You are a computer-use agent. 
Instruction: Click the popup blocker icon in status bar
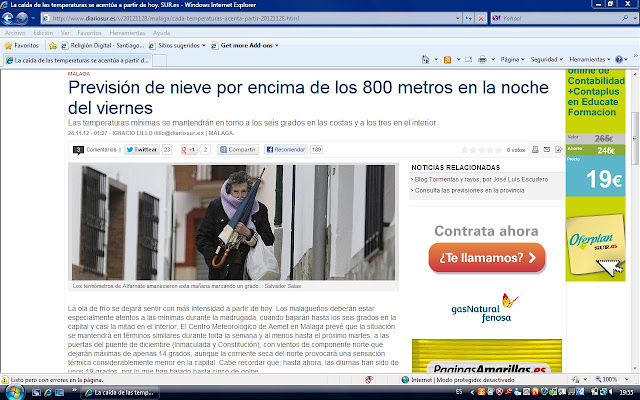point(369,380)
